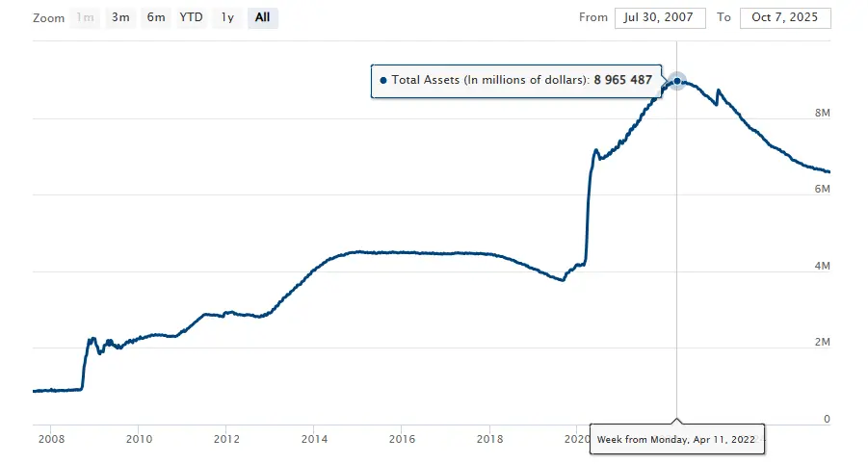Click the 1m zoom option

(86, 17)
